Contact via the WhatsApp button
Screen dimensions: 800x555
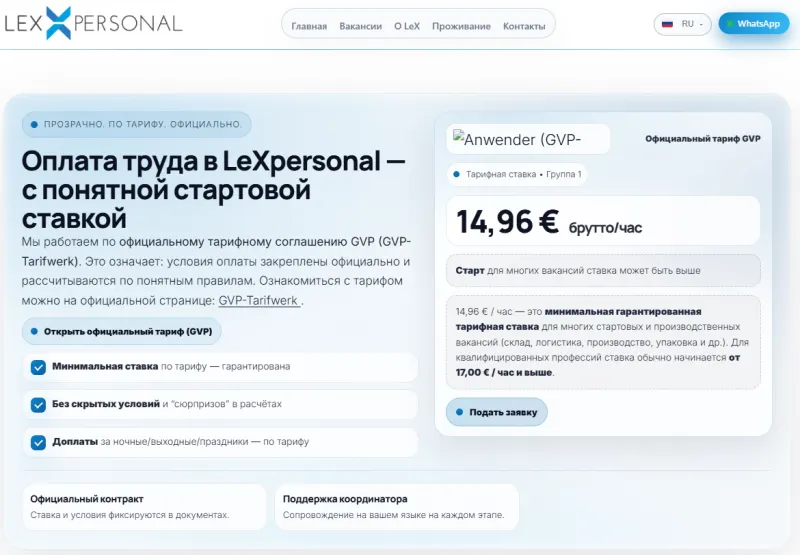(754, 23)
